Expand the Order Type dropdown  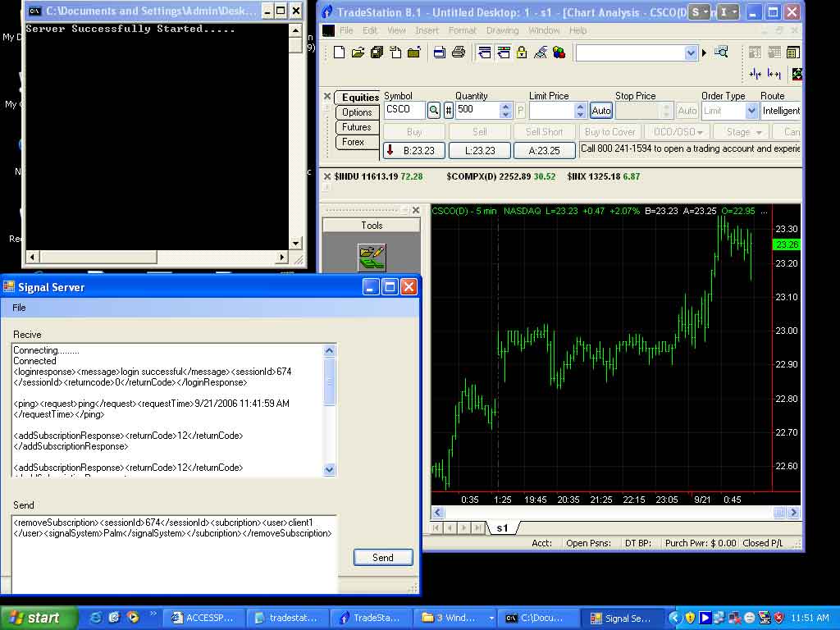751,111
